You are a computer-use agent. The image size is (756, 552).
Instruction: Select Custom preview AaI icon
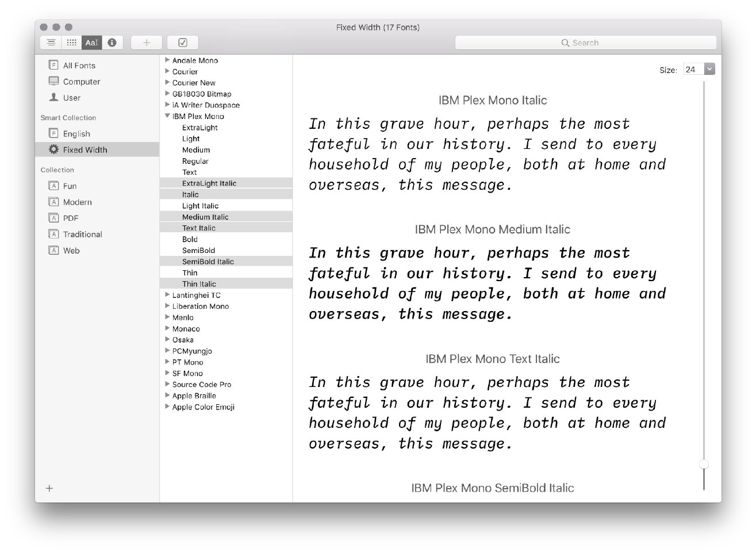pyautogui.click(x=91, y=43)
